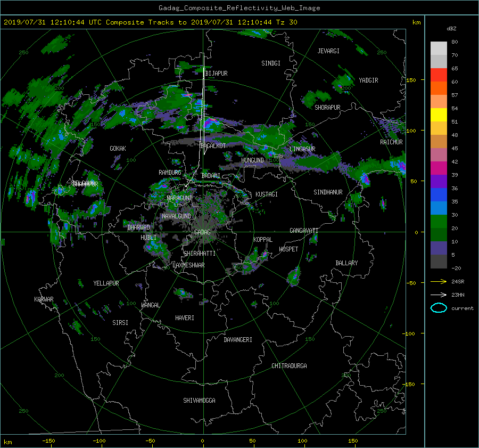Click the KOPPAL city label
This screenshot has width=479, height=448.
click(x=263, y=239)
